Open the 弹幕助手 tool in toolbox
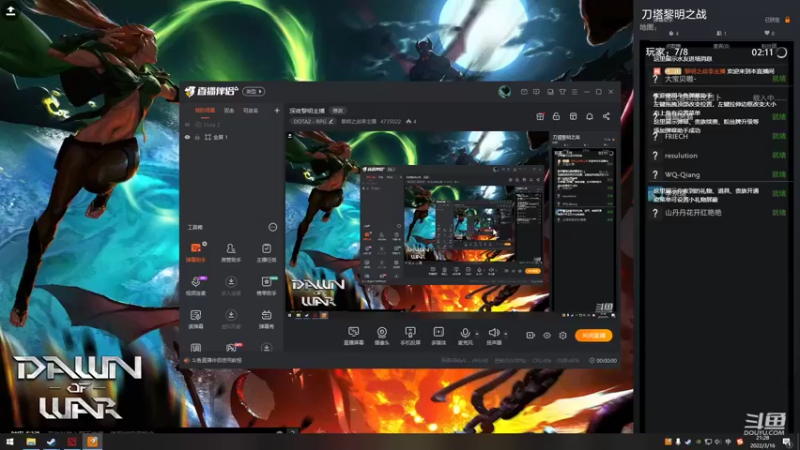800x450 pixels. [x=195, y=252]
